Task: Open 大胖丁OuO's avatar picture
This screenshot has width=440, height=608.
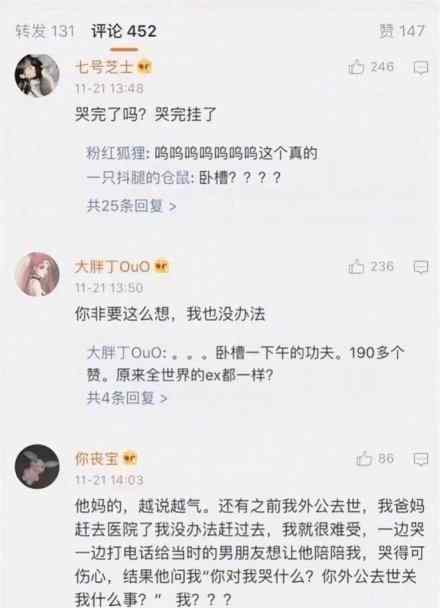Action: point(37,274)
